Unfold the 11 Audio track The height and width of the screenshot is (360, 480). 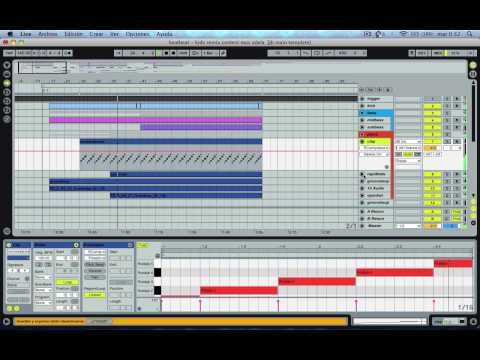click(362, 188)
